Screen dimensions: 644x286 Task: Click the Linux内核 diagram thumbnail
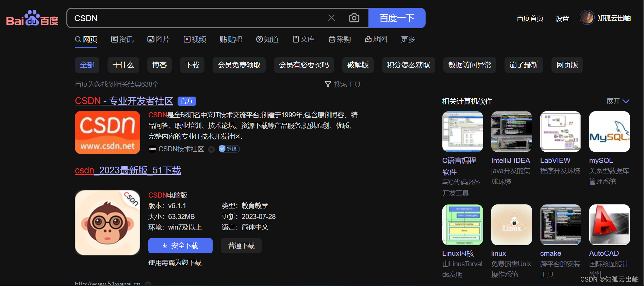click(x=463, y=225)
